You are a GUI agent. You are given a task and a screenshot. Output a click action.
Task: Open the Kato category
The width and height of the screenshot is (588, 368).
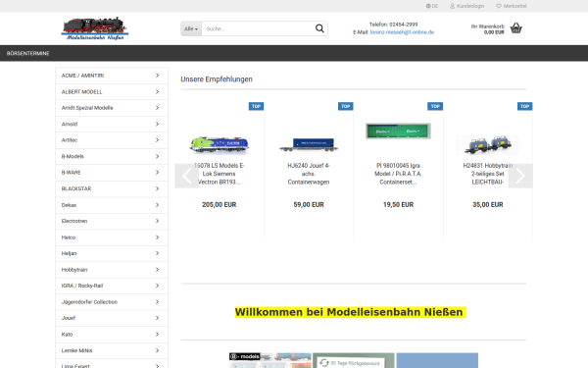[x=112, y=335]
